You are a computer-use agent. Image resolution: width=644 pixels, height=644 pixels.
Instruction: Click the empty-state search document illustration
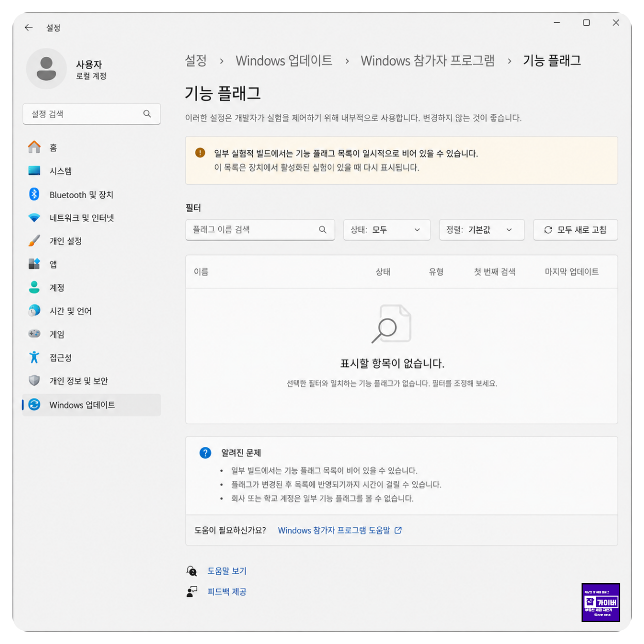pos(392,324)
